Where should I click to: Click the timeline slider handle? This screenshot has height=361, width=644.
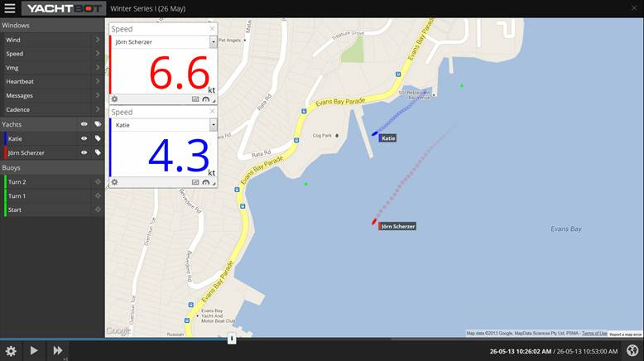click(x=232, y=338)
